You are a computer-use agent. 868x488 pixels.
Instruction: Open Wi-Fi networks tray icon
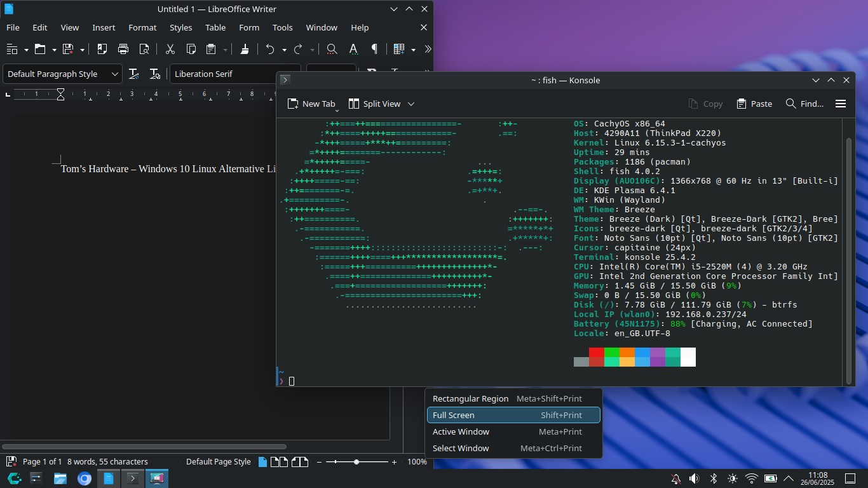tap(752, 478)
